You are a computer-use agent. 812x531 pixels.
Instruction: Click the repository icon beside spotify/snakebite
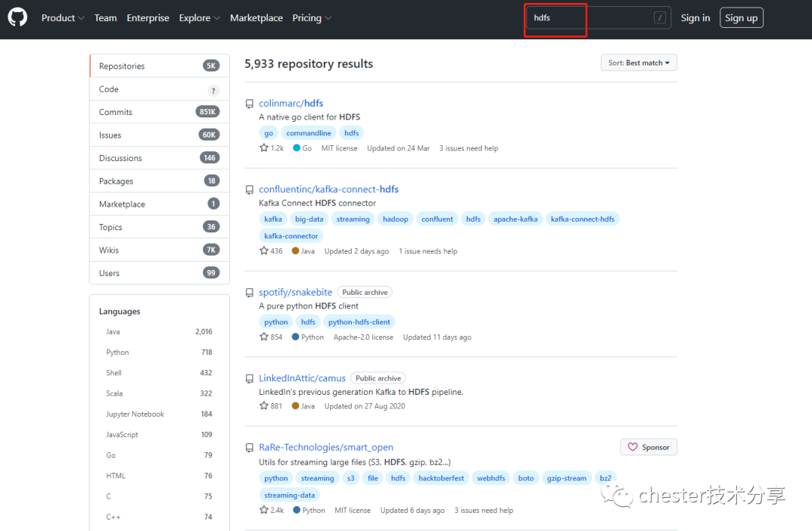tap(250, 293)
